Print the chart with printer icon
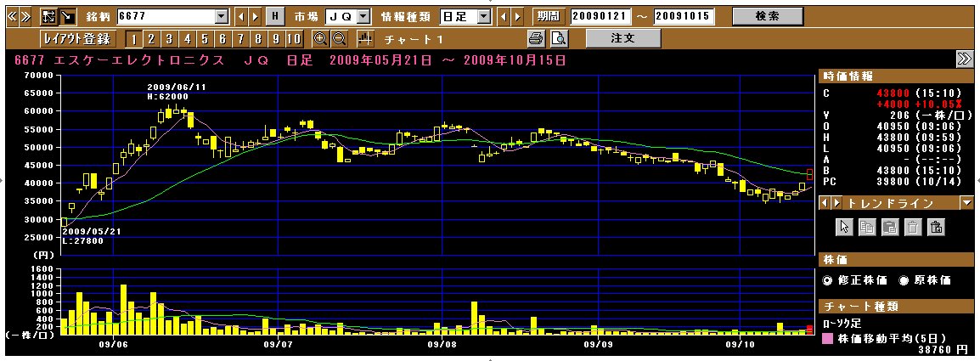Viewport: 980px width, 361px height. 536,39
